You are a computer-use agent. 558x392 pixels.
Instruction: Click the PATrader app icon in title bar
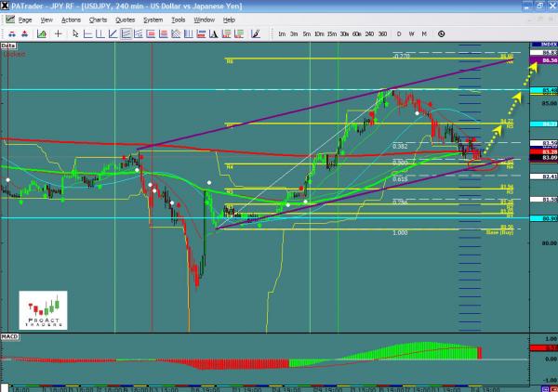[x=7, y=6]
